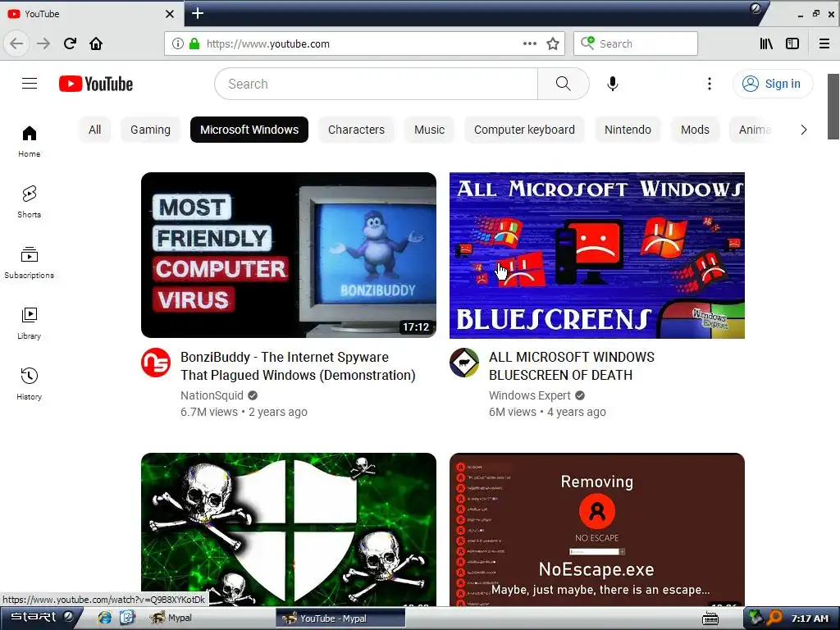Screen dimensions: 840x630
Task: Open Library in YouTube sidebar
Action: click(x=30, y=323)
